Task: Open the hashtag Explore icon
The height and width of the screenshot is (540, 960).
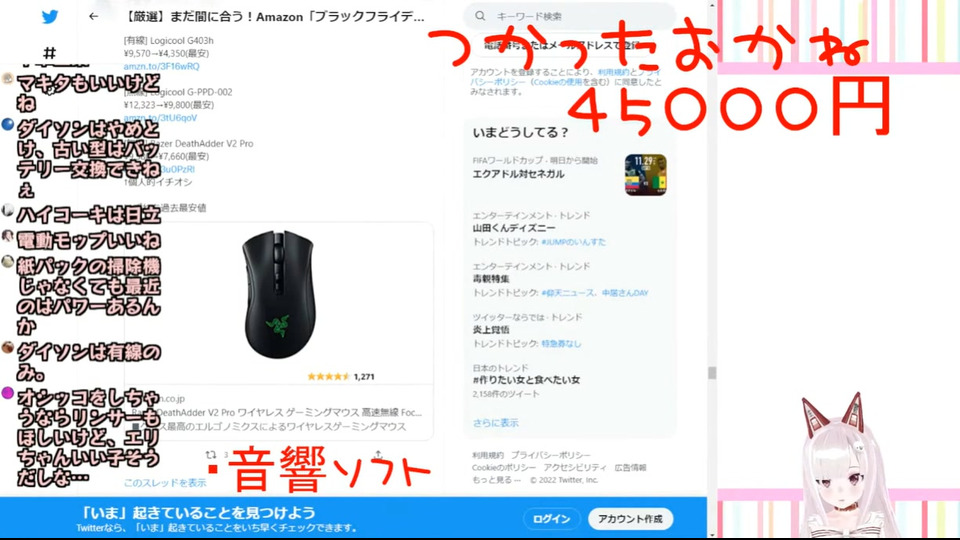Action: click(50, 53)
